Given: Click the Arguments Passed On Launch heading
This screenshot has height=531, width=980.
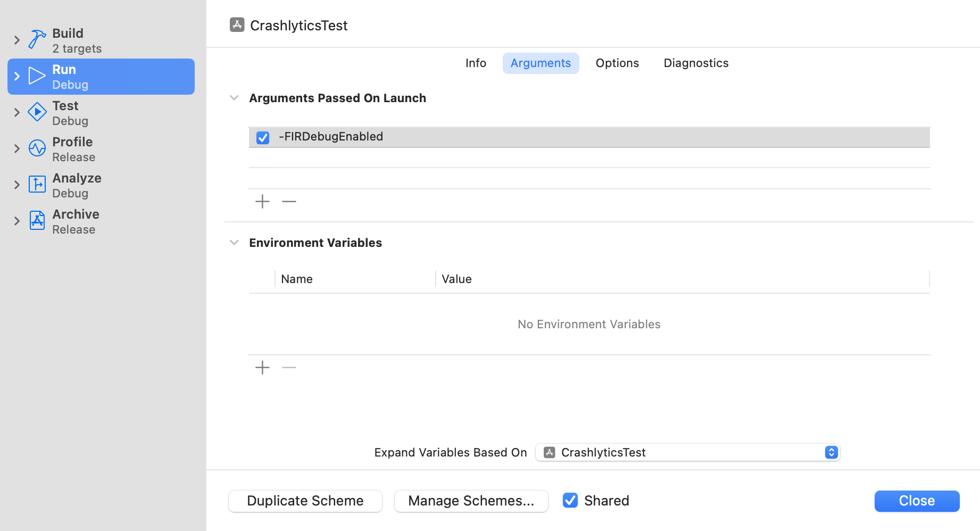Looking at the screenshot, I should pyautogui.click(x=338, y=98).
